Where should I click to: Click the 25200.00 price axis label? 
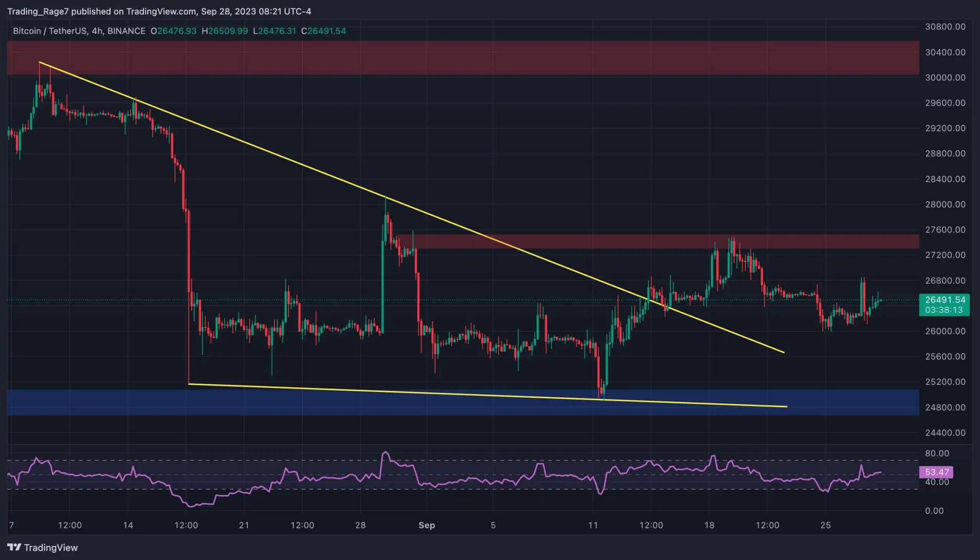pyautogui.click(x=945, y=382)
